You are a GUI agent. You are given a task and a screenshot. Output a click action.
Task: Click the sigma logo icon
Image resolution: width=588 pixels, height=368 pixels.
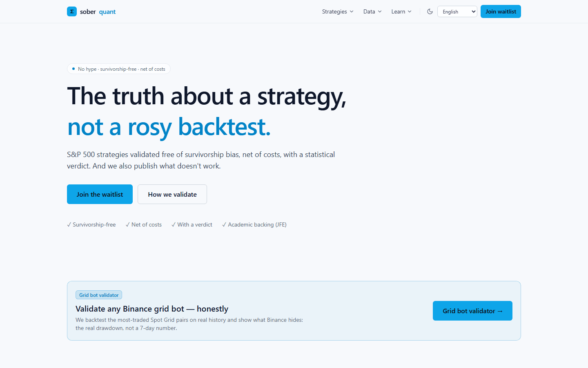click(x=72, y=11)
